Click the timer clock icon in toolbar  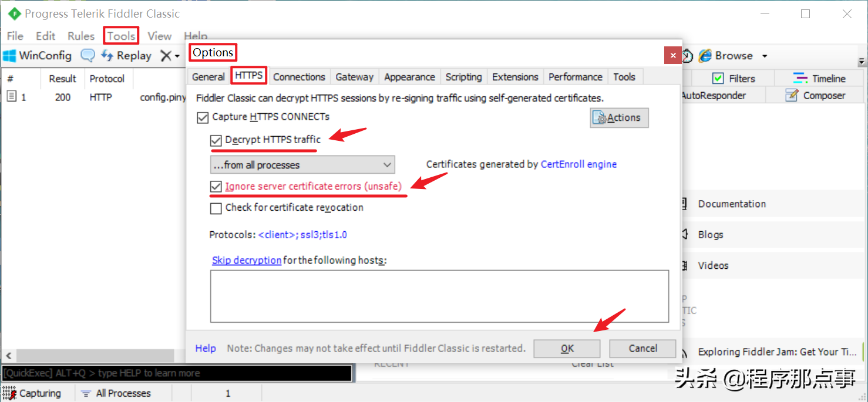pos(687,56)
